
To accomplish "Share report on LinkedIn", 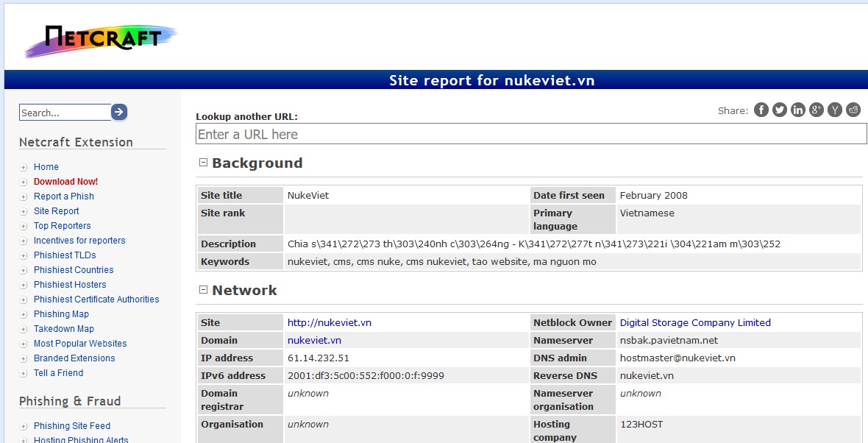I will click(x=797, y=110).
